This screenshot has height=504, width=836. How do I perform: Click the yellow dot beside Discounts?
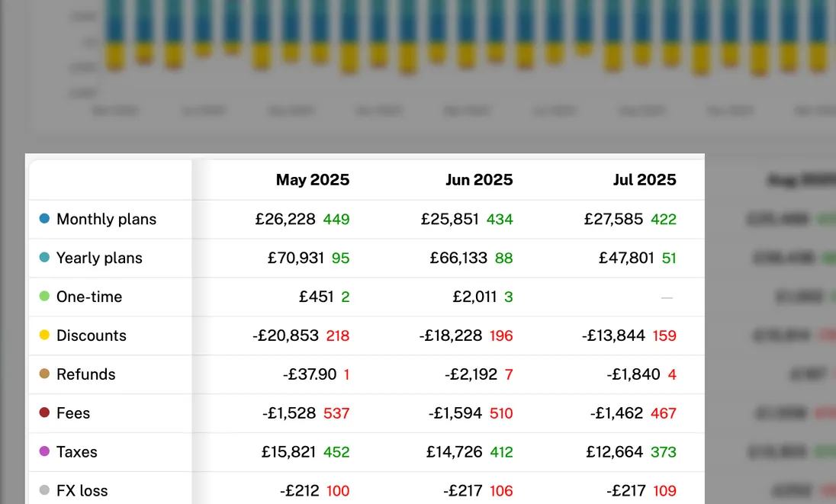click(44, 335)
